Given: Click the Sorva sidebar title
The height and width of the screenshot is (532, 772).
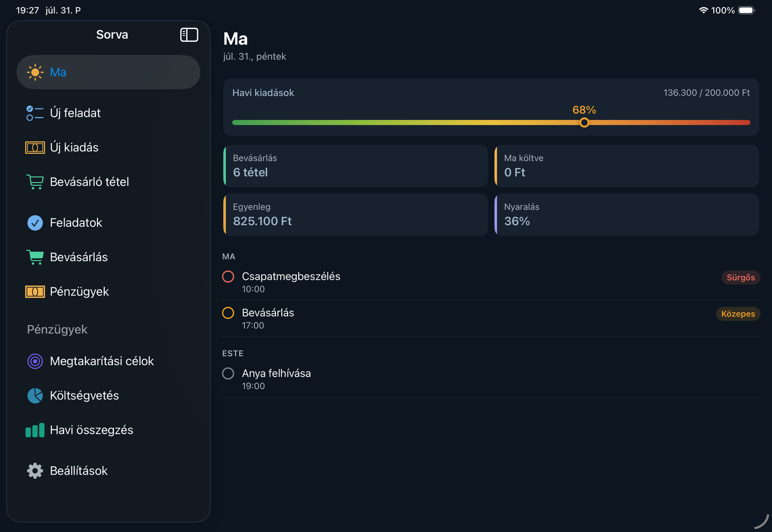Looking at the screenshot, I should [x=112, y=35].
